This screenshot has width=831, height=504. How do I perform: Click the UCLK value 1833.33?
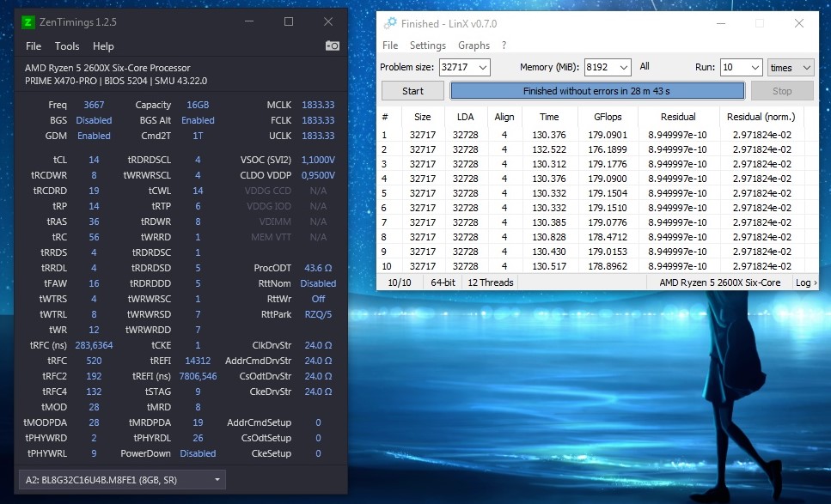318,136
